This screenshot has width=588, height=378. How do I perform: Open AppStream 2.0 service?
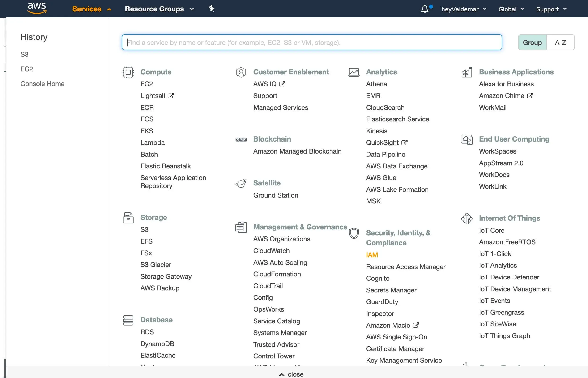[x=501, y=163]
